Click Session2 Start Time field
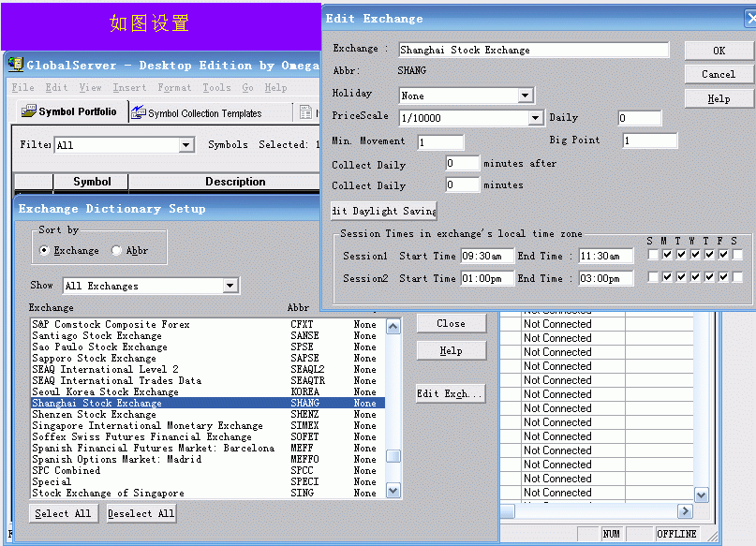Image resolution: width=756 pixels, height=546 pixels. pyautogui.click(x=487, y=278)
